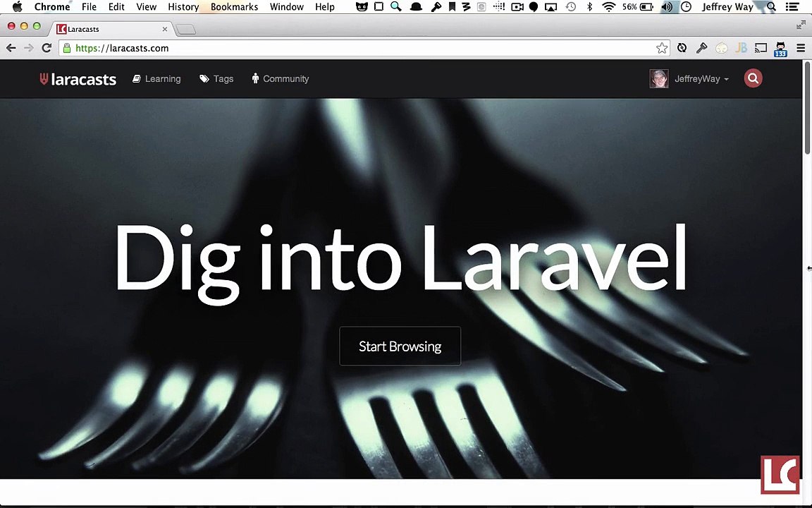Open the Community navigation link
The image size is (812, 508).
pyautogui.click(x=280, y=79)
